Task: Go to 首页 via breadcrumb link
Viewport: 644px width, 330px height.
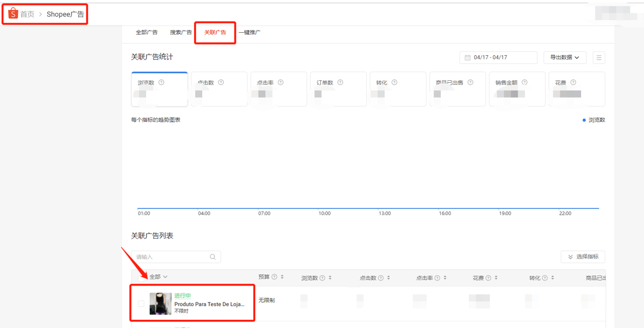Action: (27, 14)
